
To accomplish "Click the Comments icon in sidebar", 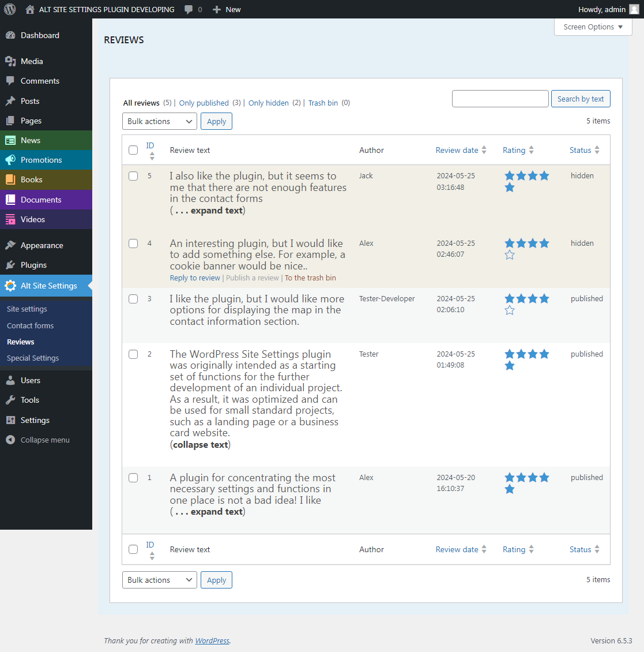I will (x=10, y=81).
